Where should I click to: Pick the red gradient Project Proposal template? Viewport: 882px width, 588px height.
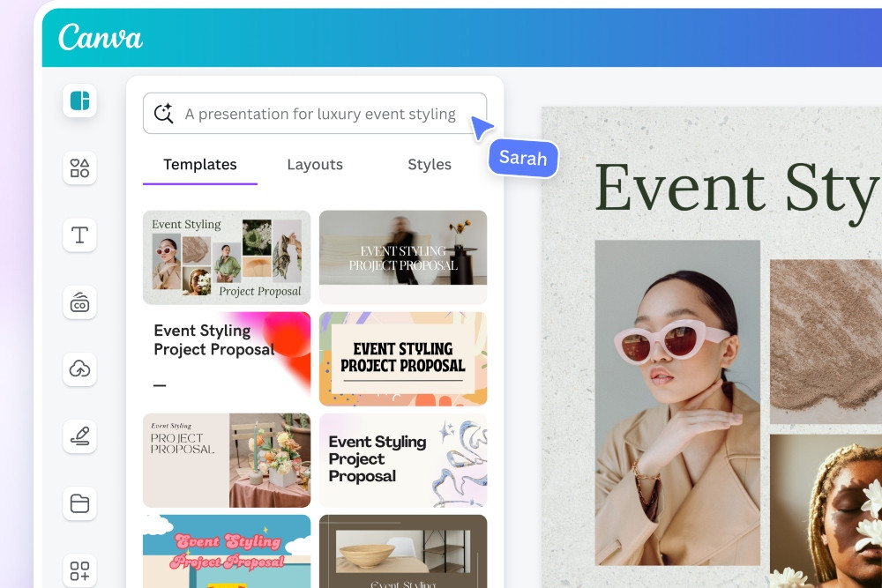click(227, 358)
